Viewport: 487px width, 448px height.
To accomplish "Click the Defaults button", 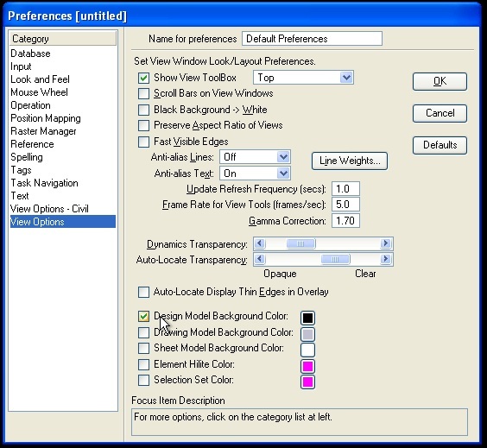I will [x=440, y=145].
